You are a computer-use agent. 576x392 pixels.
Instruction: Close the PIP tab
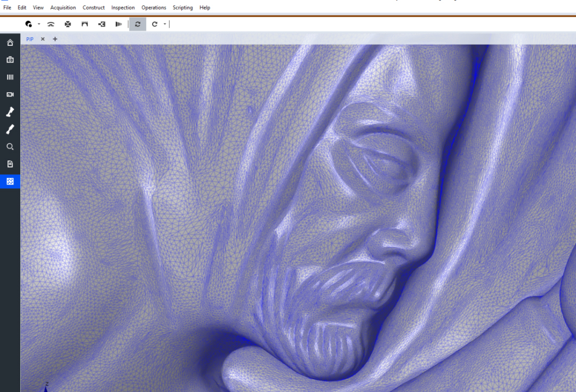click(43, 39)
